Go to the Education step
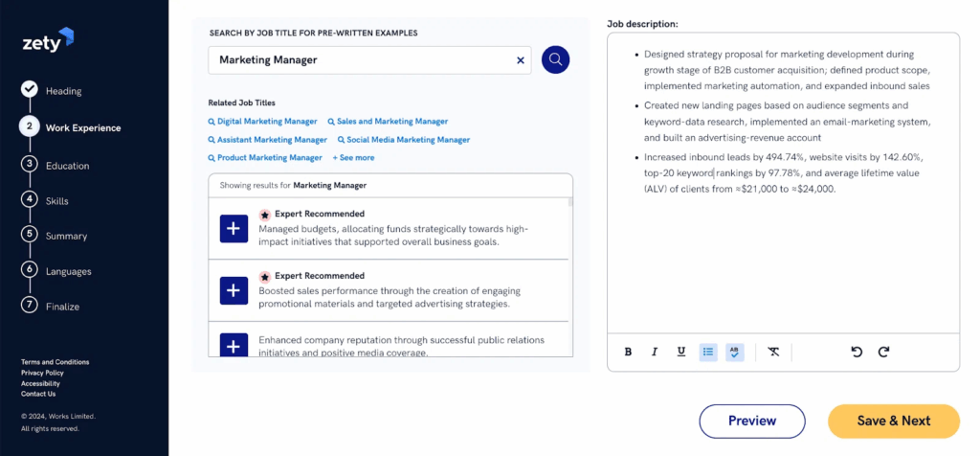Image resolution: width=980 pixels, height=456 pixels. pyautogui.click(x=67, y=166)
